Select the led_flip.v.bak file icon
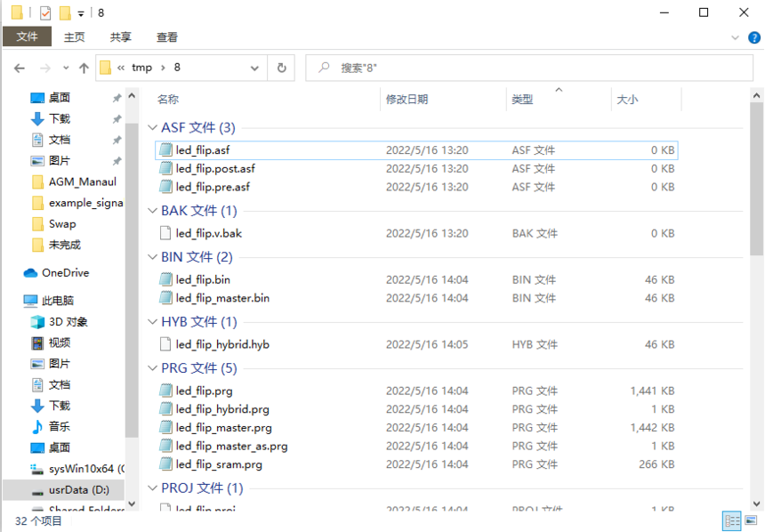Viewport: 765px width, 532px height. pyautogui.click(x=165, y=233)
